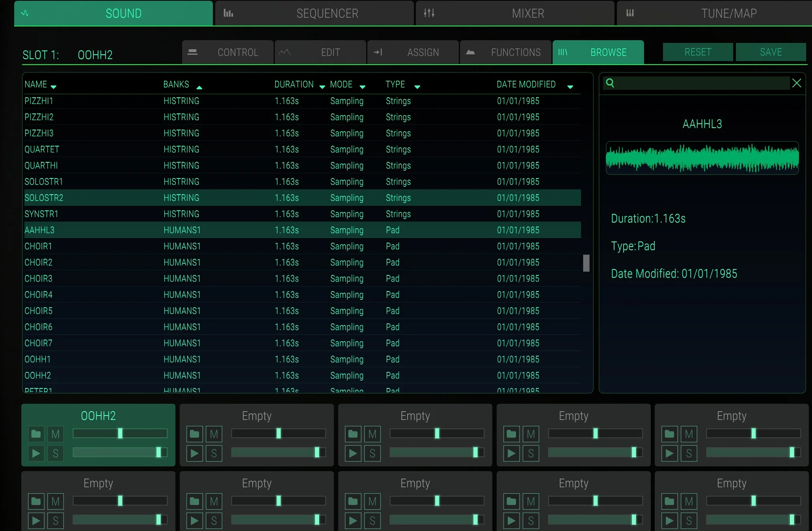Image resolution: width=812 pixels, height=531 pixels.
Task: Click the EDIT tab envelope icon
Action: 285,52
